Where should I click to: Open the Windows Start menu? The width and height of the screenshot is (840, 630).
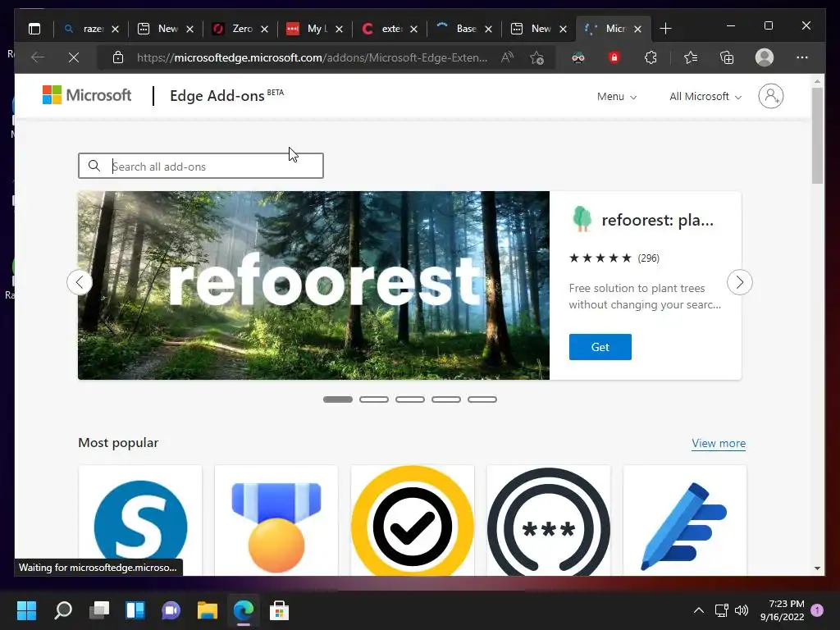pyautogui.click(x=26, y=610)
